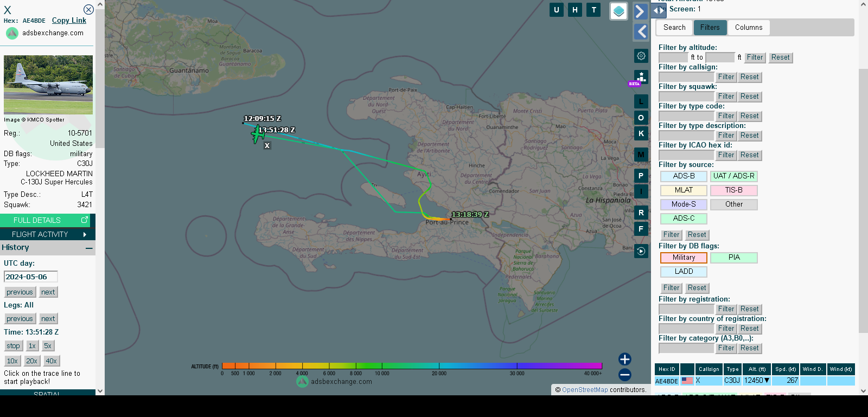Zoom out the map with minus

click(625, 375)
